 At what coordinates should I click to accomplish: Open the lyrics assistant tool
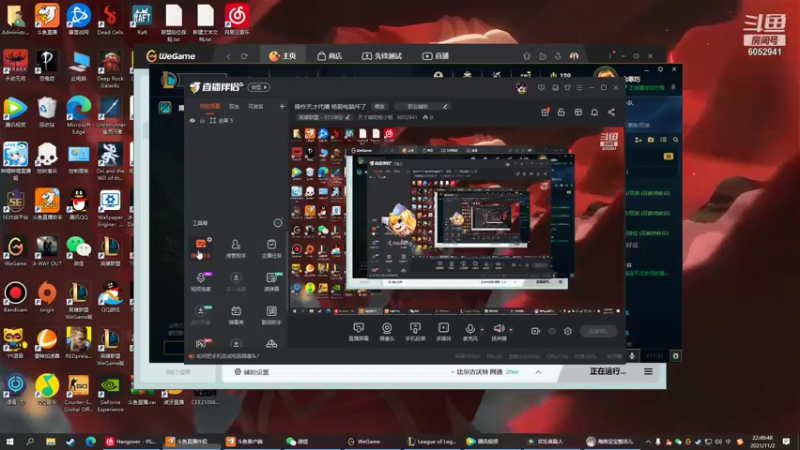tap(271, 315)
